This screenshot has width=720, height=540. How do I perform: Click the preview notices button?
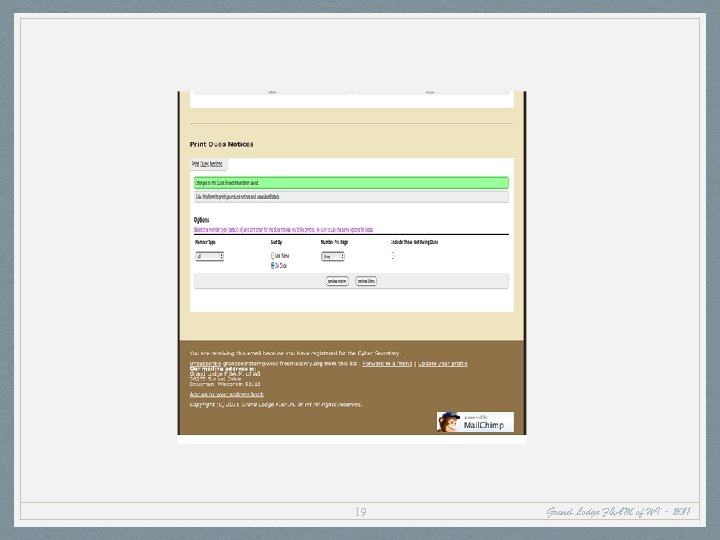[337, 281]
